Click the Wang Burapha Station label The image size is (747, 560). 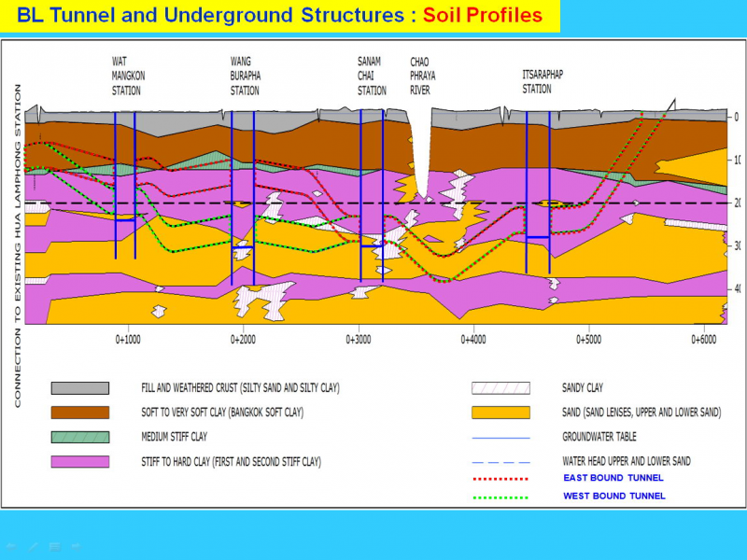[x=245, y=77]
